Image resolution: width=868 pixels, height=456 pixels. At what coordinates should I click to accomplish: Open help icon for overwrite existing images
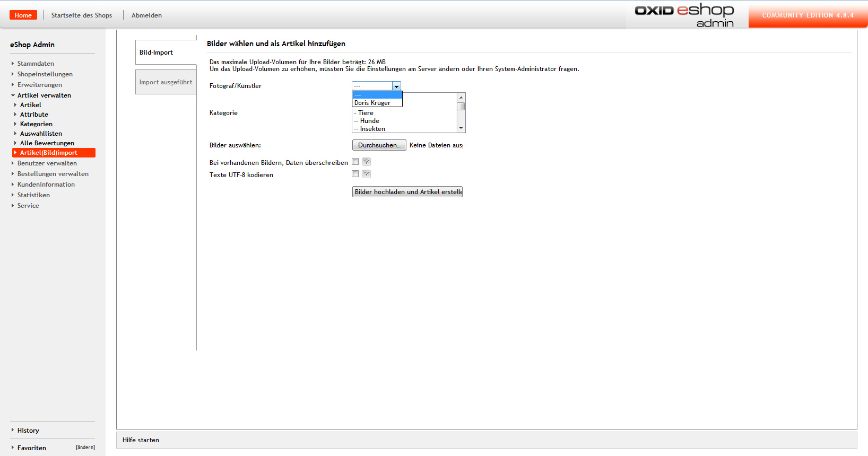(x=367, y=162)
